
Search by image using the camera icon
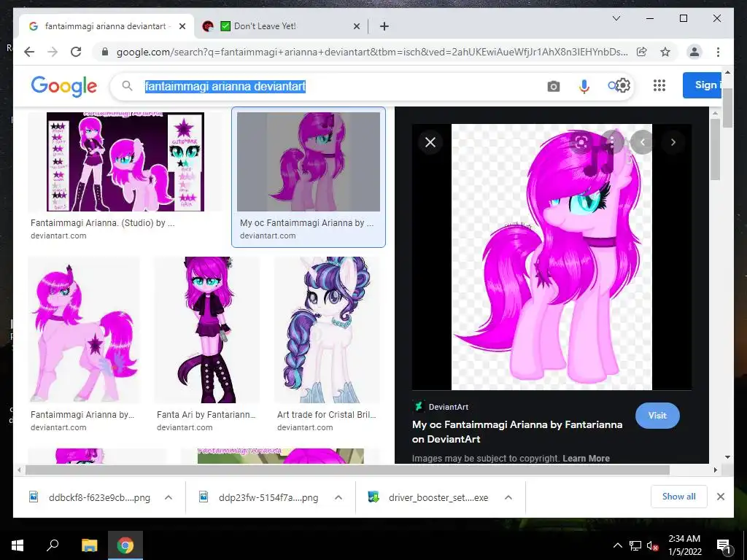point(553,86)
